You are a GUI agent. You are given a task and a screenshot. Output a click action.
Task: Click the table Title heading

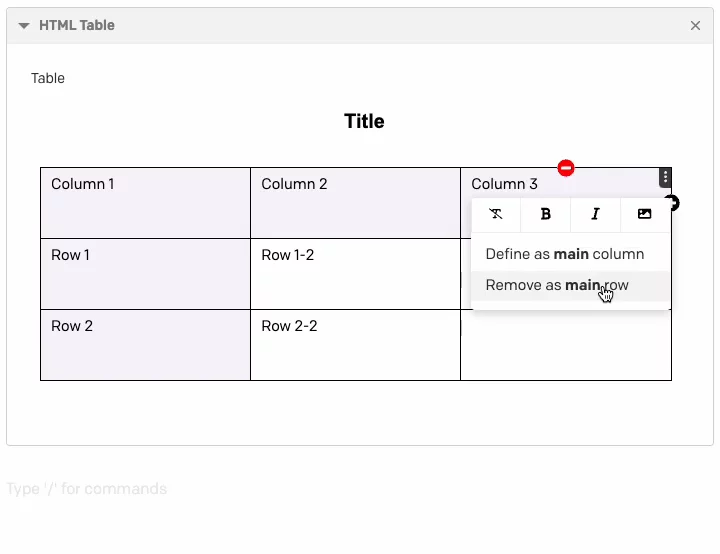[364, 121]
